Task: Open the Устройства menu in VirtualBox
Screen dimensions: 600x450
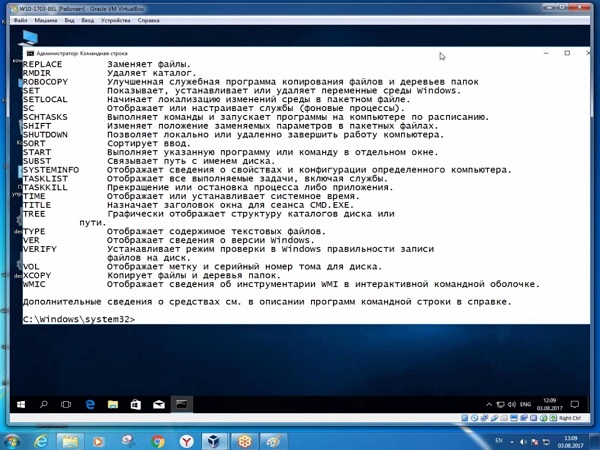Action: coord(115,20)
